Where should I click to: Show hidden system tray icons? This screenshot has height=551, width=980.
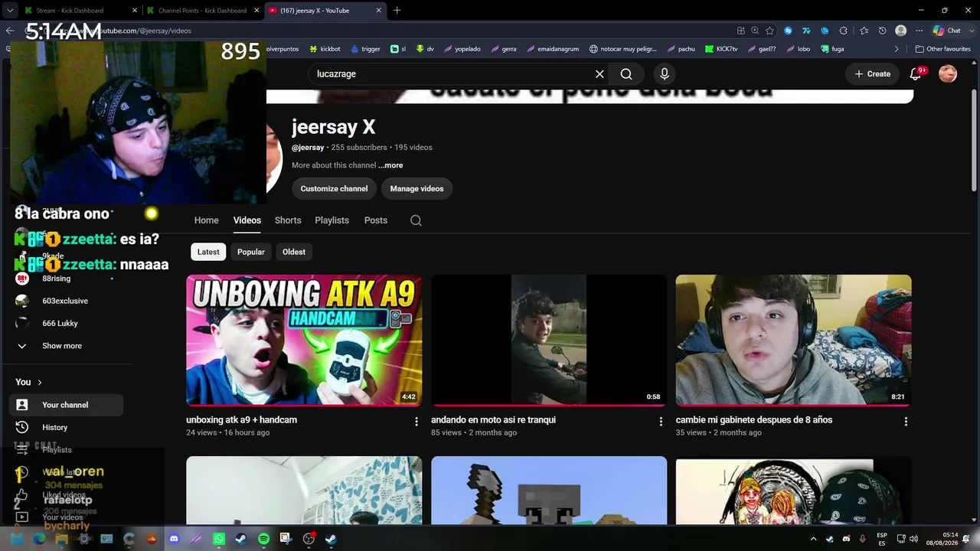coord(813,539)
